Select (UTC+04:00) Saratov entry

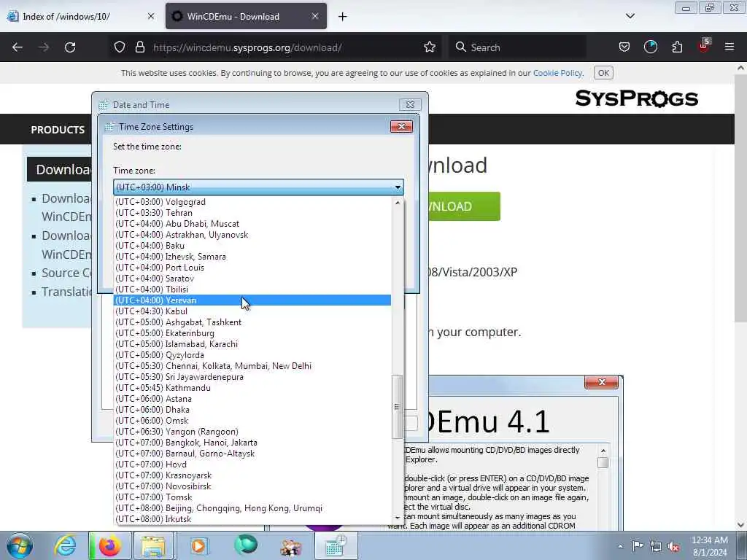click(x=252, y=279)
